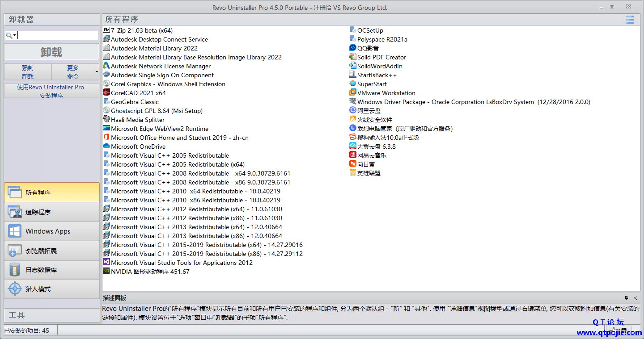The image size is (644, 339).
Task: Click 使用Revo Uninstaller Pro 安装程序 button
Action: point(51,91)
